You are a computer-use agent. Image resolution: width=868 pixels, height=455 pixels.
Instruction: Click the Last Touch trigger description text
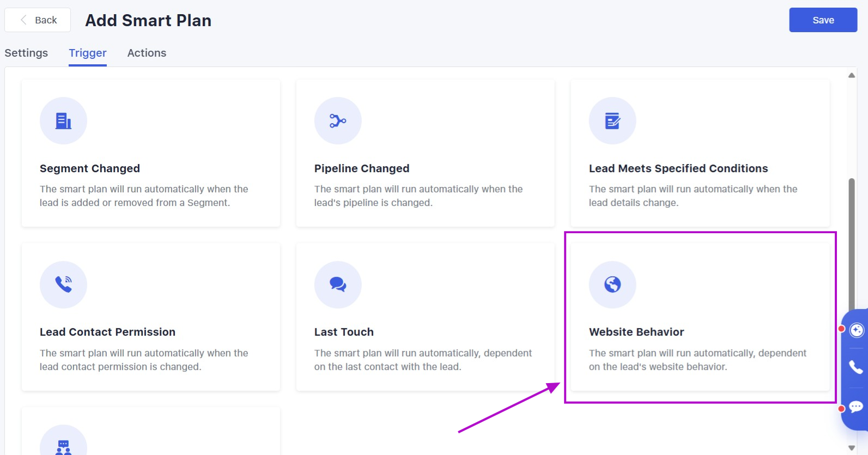coord(423,360)
